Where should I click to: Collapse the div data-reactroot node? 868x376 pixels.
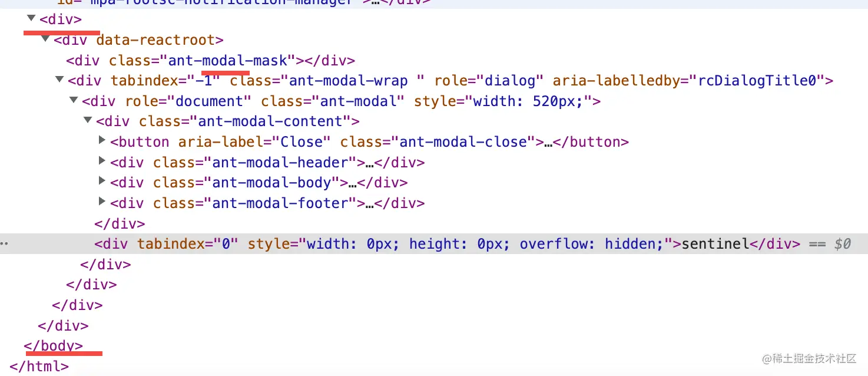click(x=45, y=39)
